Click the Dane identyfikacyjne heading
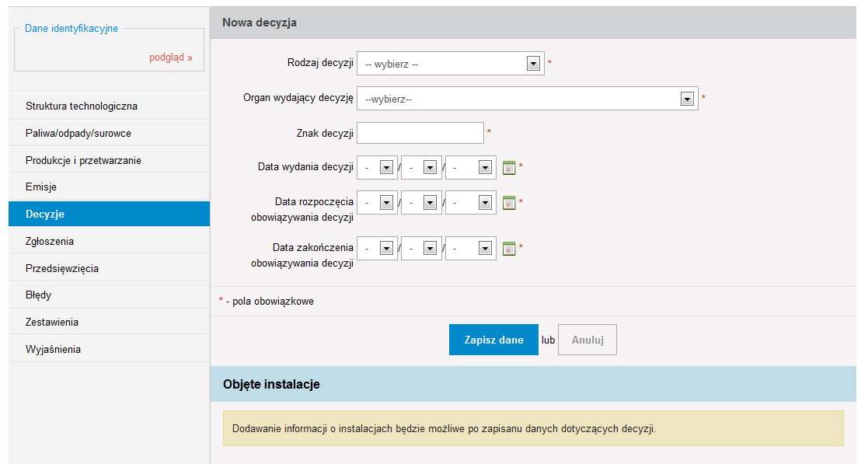This screenshot has width=868, height=464. click(71, 28)
